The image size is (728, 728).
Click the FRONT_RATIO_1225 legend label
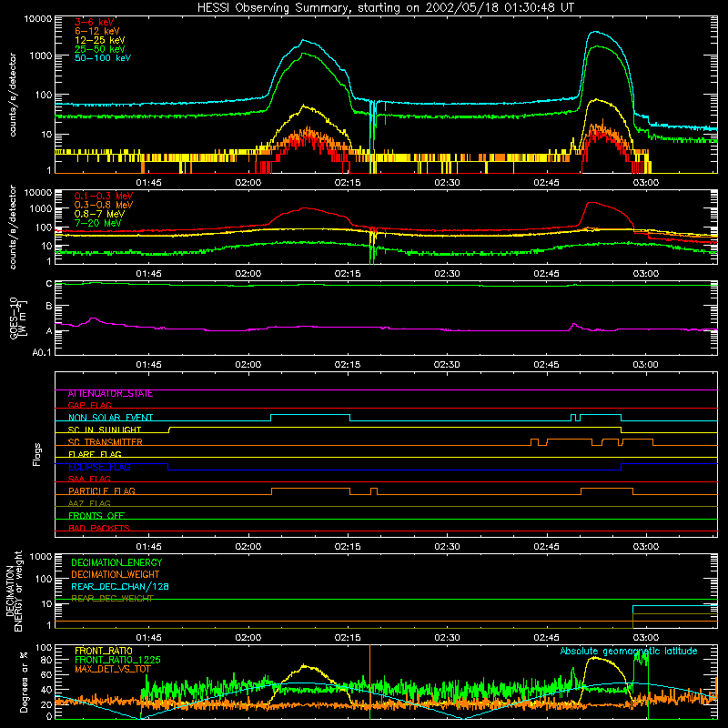(x=117, y=660)
